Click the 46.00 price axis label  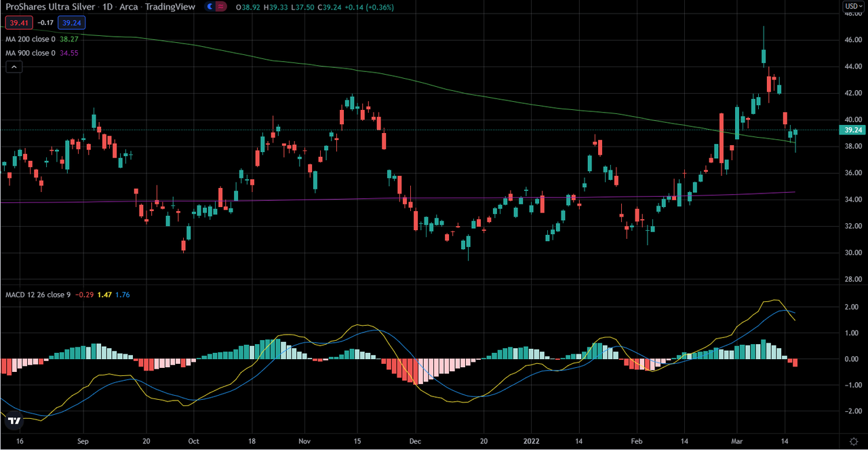(x=853, y=41)
